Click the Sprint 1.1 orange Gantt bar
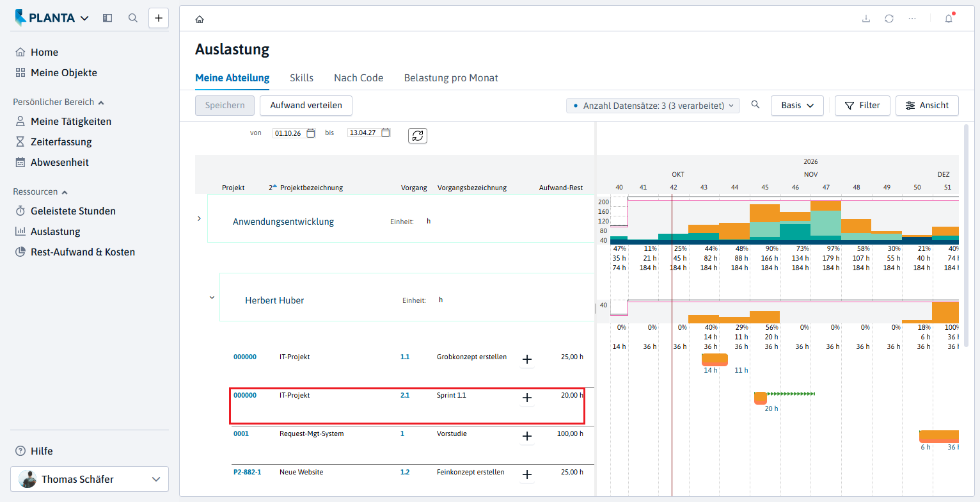Image resolution: width=980 pixels, height=502 pixels. (x=761, y=398)
